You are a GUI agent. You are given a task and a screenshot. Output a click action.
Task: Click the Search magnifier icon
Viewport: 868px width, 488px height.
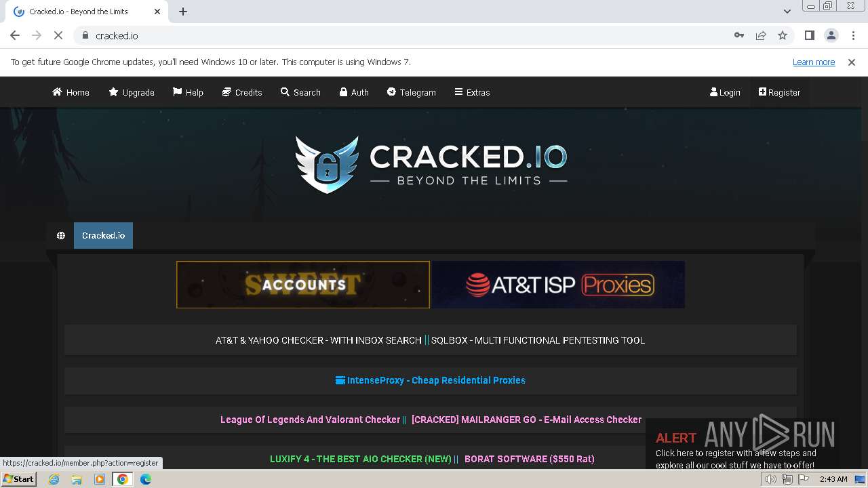285,92
